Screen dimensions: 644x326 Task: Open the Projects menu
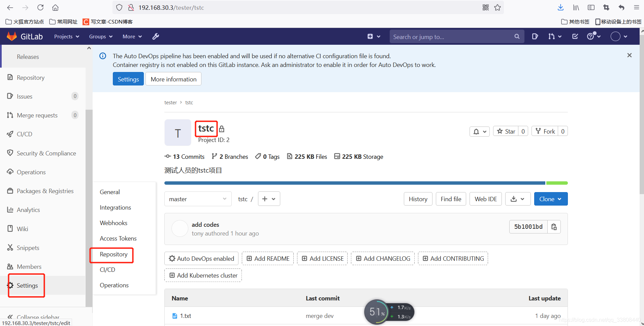pos(67,36)
